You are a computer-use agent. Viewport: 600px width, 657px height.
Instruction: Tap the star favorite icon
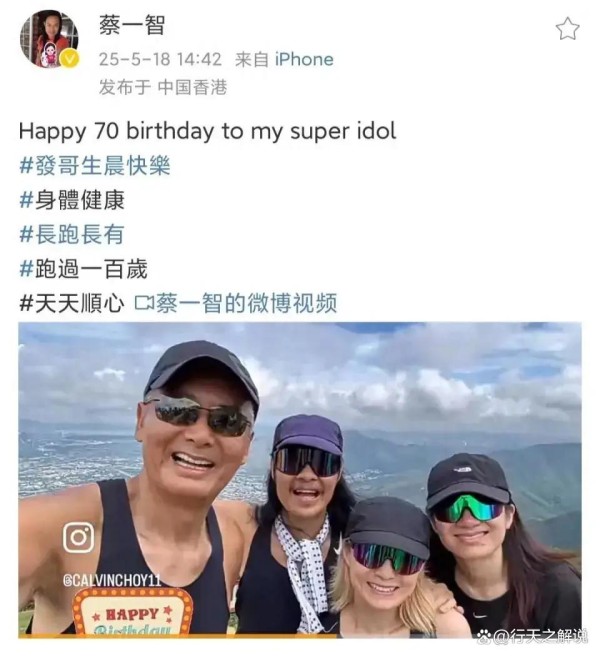coord(567,29)
